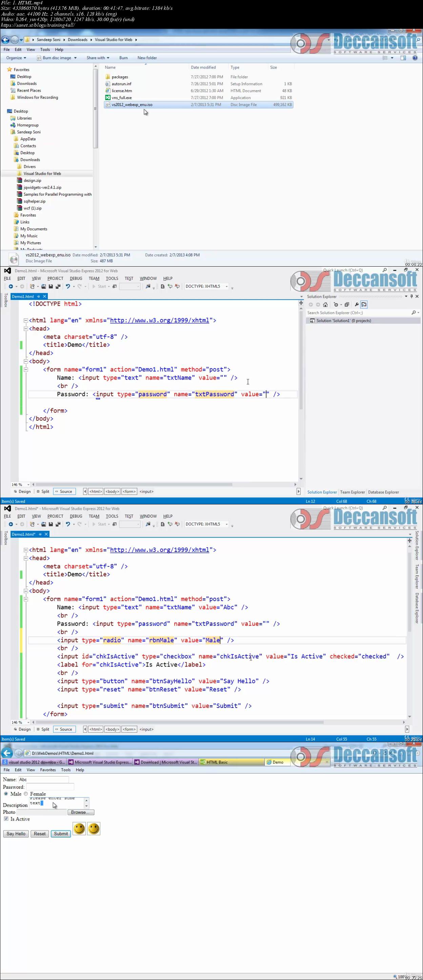Switch to Split view in Visual Studio with Solution Explorer
The height and width of the screenshot is (980, 423).
(x=43, y=492)
